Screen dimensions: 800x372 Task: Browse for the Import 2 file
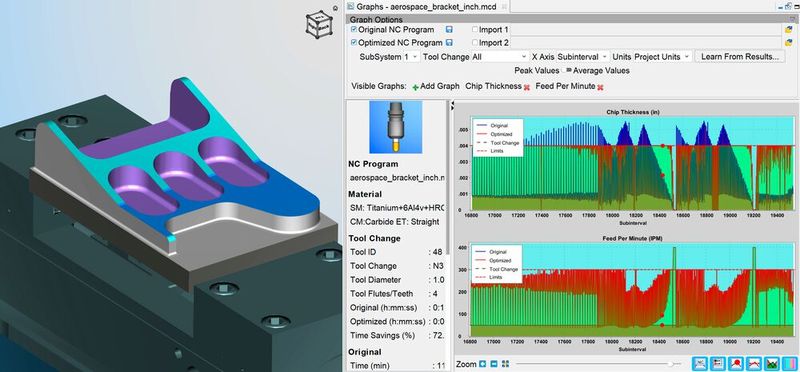click(789, 43)
